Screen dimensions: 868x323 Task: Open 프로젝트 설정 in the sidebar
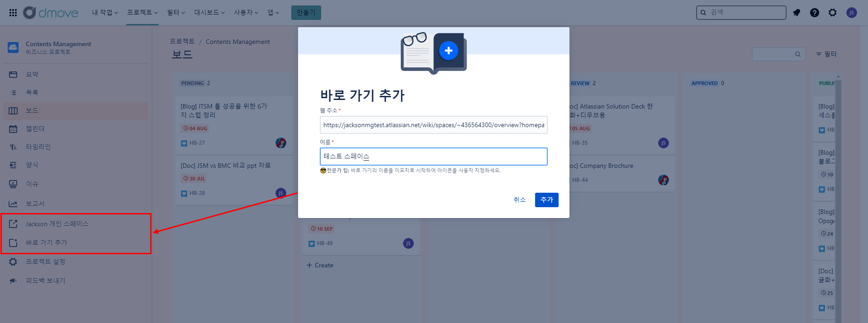tap(76, 261)
